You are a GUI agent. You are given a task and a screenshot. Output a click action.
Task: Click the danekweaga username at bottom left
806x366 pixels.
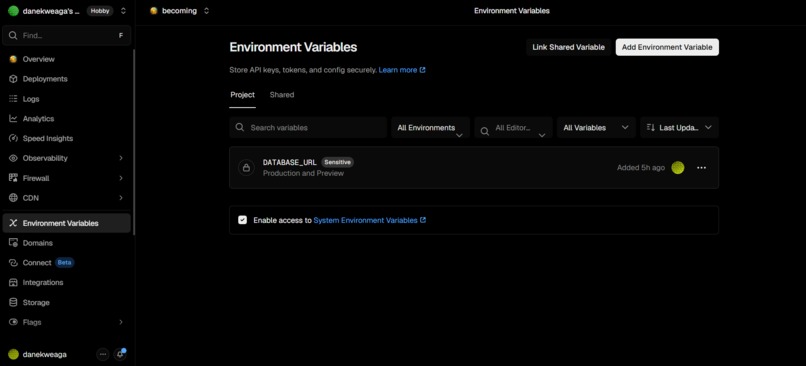[x=45, y=354]
